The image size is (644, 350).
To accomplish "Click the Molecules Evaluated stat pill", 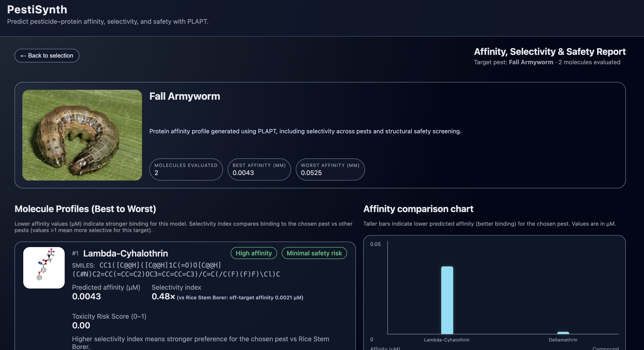I will point(186,169).
